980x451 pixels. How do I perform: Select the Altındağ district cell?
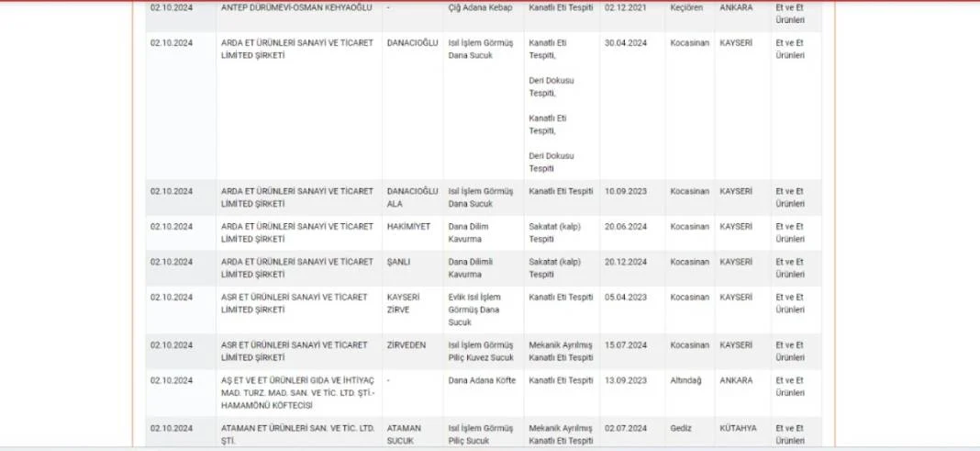(686, 380)
